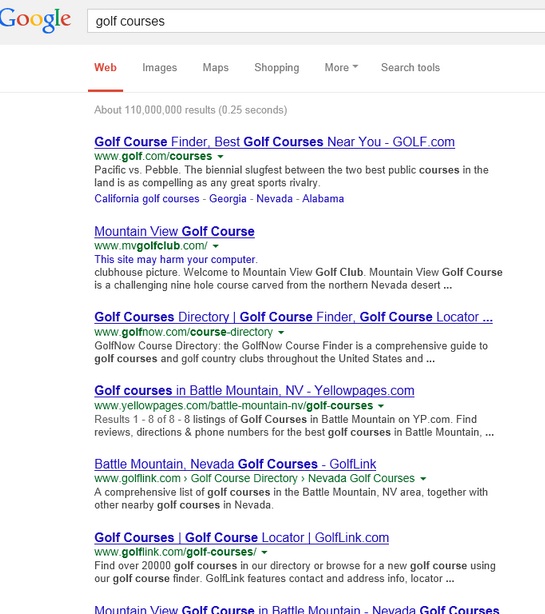Viewport: 545px width, 614px height.
Task: Expand the More dropdown menu
Action: pyautogui.click(x=341, y=67)
